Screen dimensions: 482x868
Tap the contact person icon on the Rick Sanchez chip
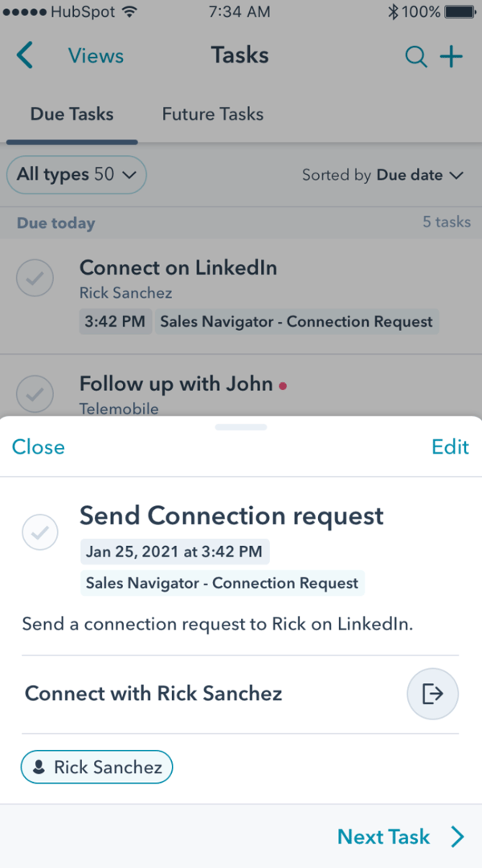[x=40, y=767]
